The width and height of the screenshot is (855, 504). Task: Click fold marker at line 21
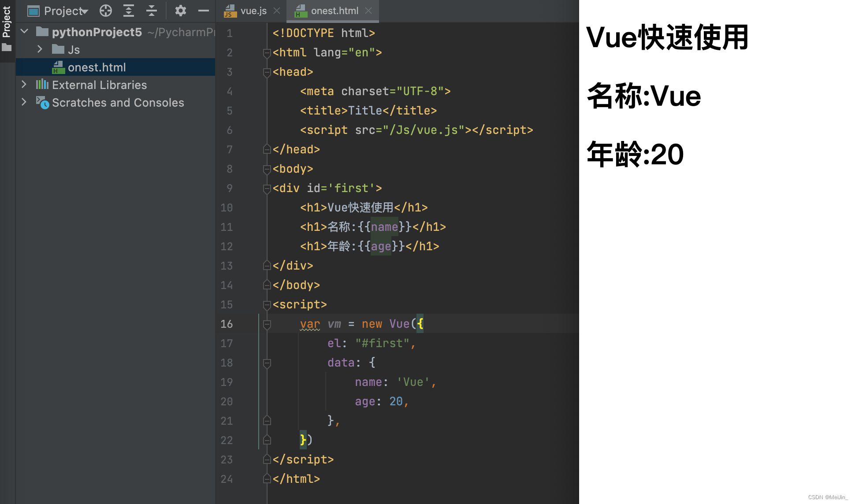(x=267, y=421)
